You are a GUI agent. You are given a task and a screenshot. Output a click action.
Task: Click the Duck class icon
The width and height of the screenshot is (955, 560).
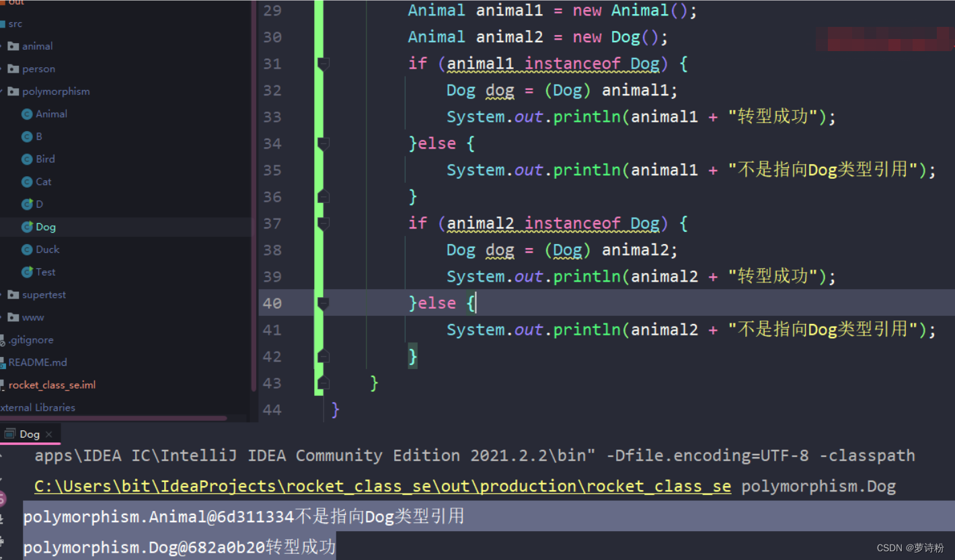coord(27,249)
